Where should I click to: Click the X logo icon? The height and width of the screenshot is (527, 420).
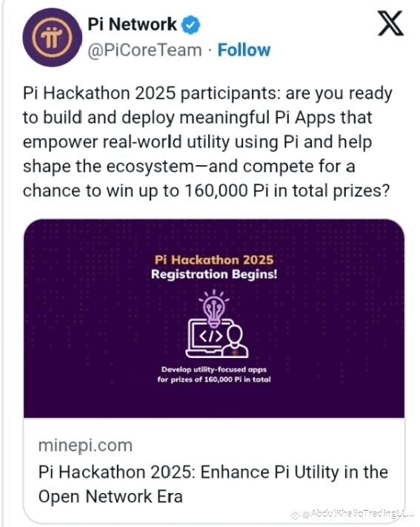pyautogui.click(x=390, y=23)
